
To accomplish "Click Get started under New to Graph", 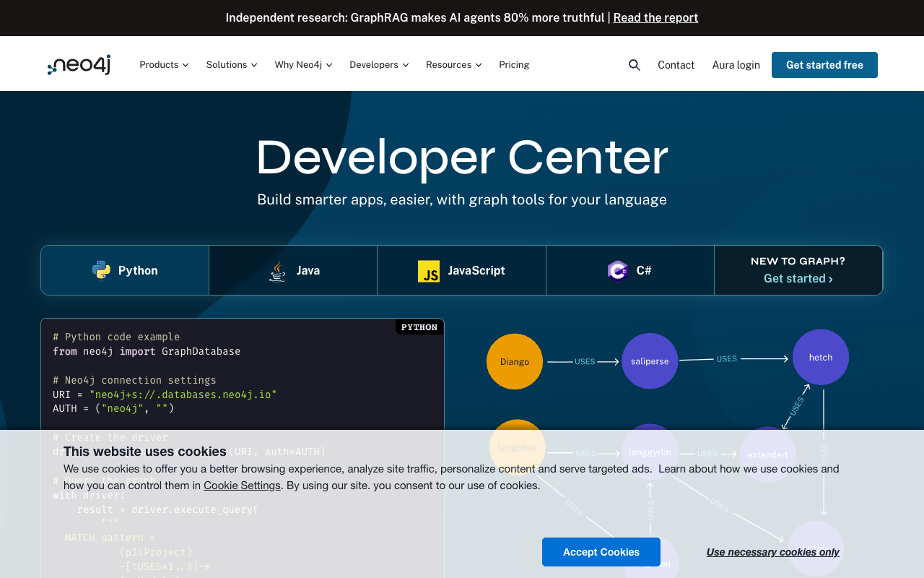I will [x=798, y=279].
